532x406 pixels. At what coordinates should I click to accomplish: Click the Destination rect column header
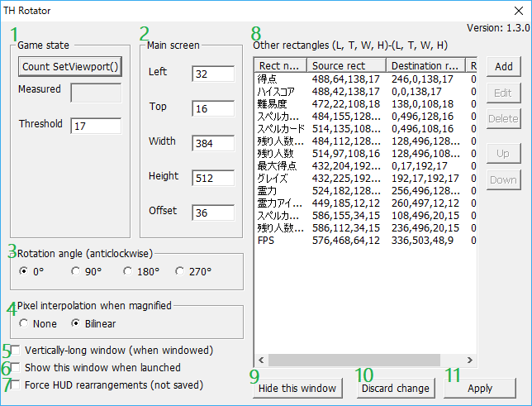pos(425,65)
